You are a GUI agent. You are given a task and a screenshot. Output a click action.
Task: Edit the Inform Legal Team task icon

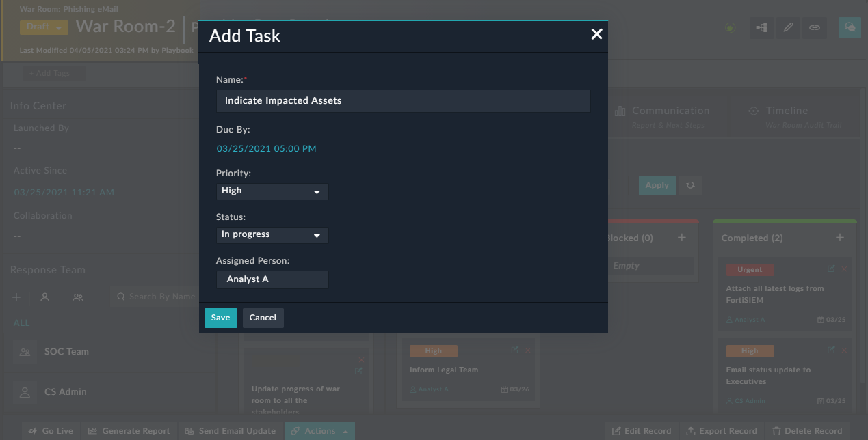[x=514, y=350]
